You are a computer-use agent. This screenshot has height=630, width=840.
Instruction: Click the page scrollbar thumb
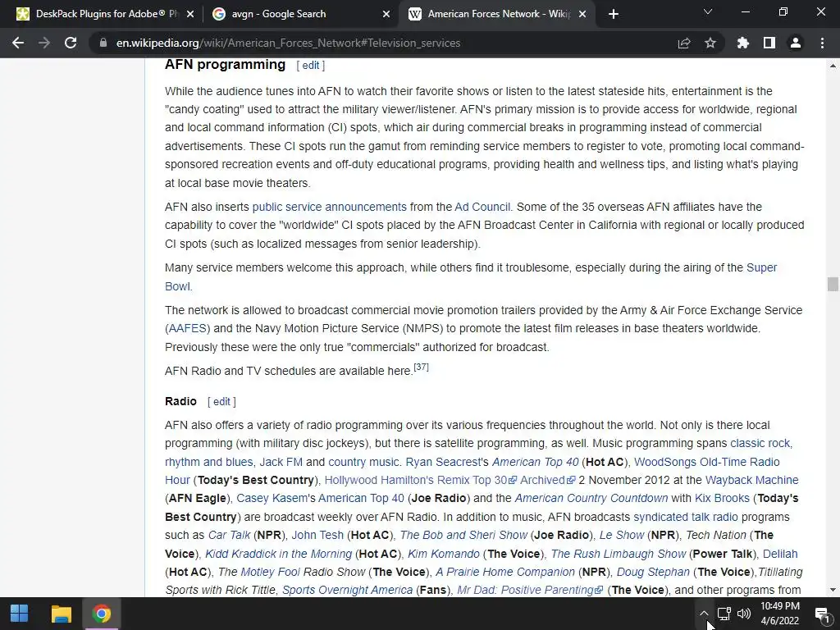pos(833,285)
